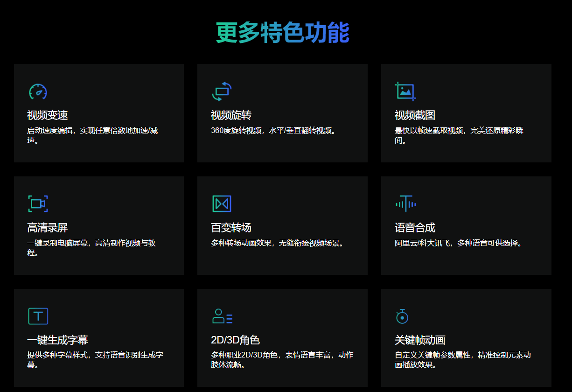Select the 高清录屏 feature card
Image resolution: width=572 pixels, height=392 pixels.
98,224
